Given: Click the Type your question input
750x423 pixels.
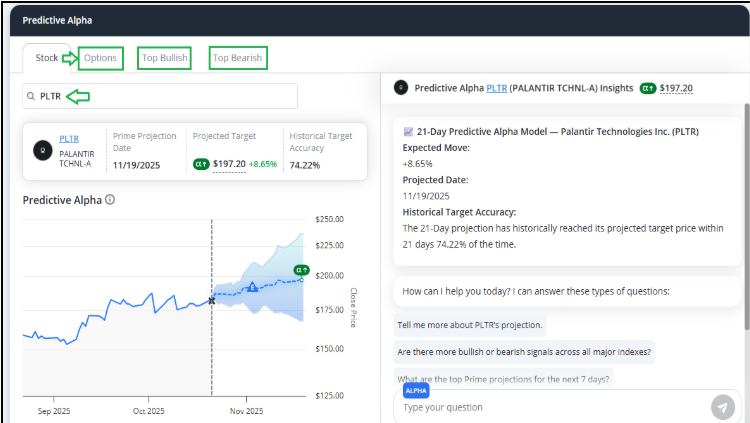Looking at the screenshot, I should tap(550, 408).
